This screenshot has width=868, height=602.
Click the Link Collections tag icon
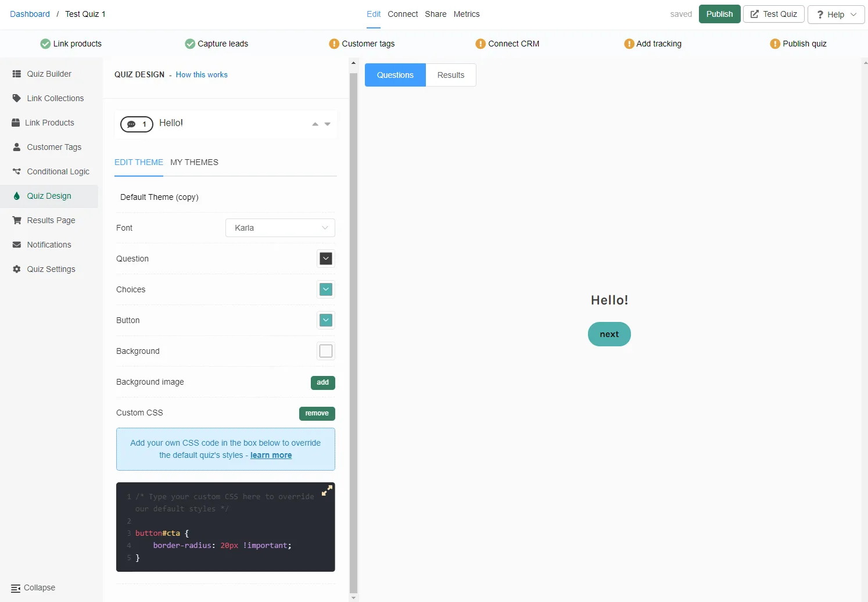pos(17,98)
